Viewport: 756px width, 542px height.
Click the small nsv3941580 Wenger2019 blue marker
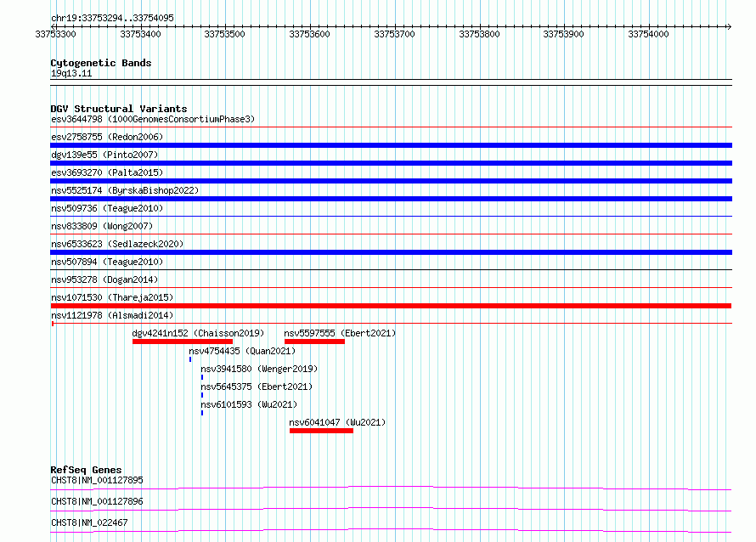click(x=202, y=377)
